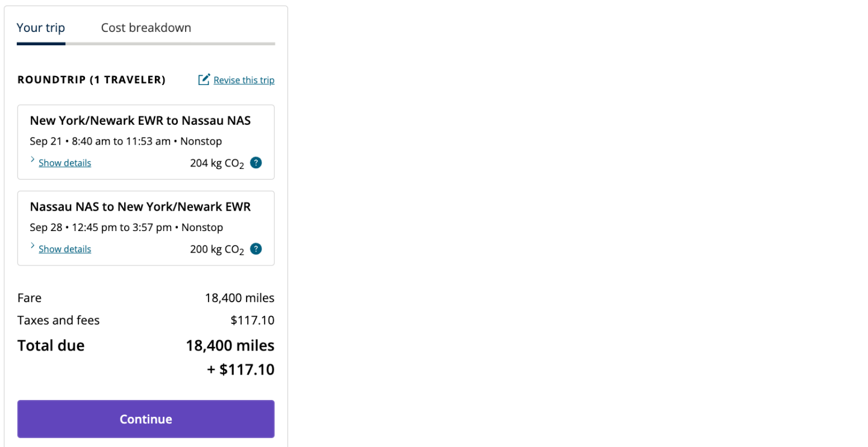
Task: Show details for Newark to Nassau flight
Action: click(x=64, y=163)
